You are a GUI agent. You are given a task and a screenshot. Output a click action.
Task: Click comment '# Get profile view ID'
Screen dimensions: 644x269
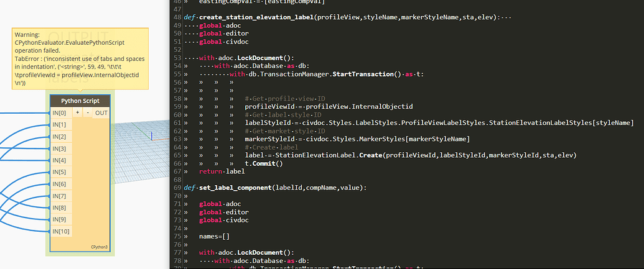pos(285,98)
